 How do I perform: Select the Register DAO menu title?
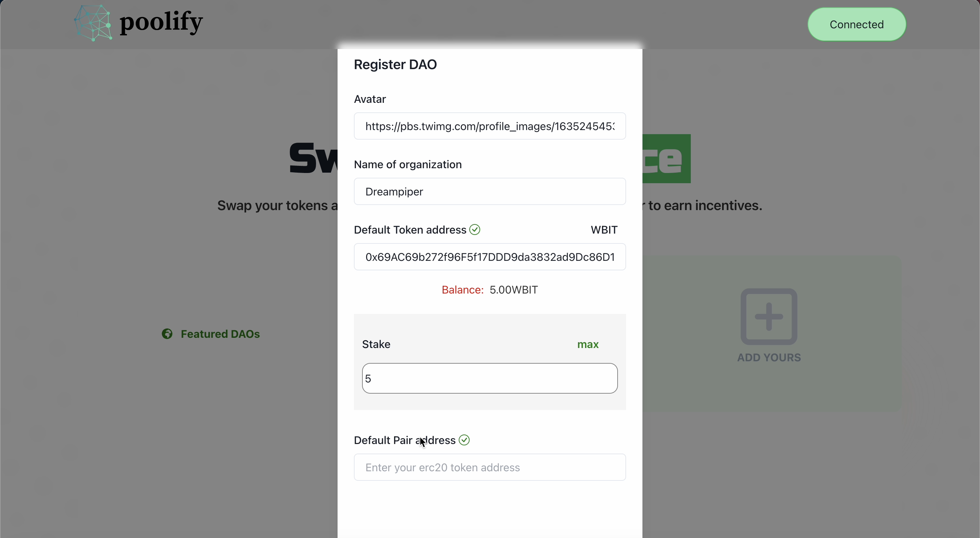coord(395,64)
